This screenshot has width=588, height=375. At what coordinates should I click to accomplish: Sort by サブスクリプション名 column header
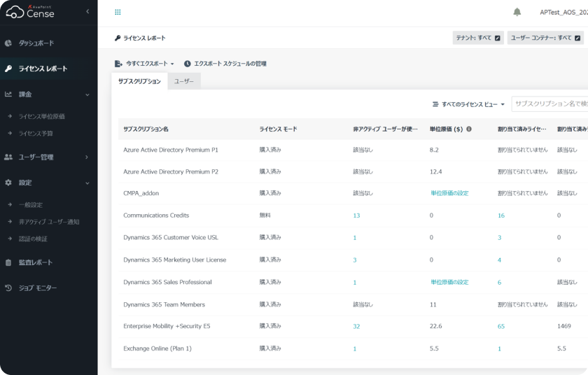click(x=146, y=129)
